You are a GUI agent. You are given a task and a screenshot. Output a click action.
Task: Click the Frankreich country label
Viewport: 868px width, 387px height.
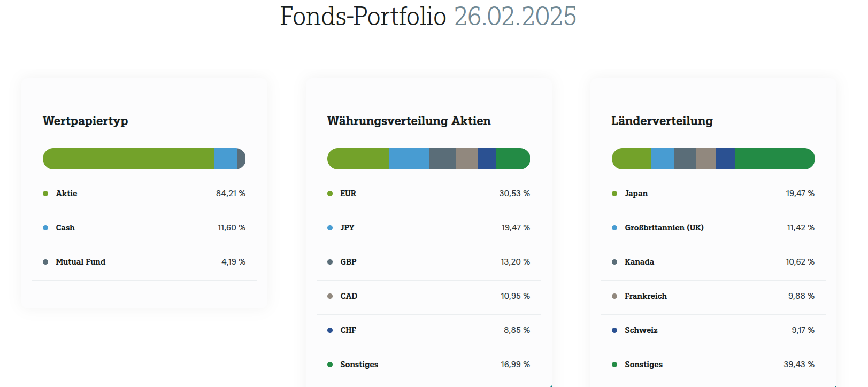point(646,296)
